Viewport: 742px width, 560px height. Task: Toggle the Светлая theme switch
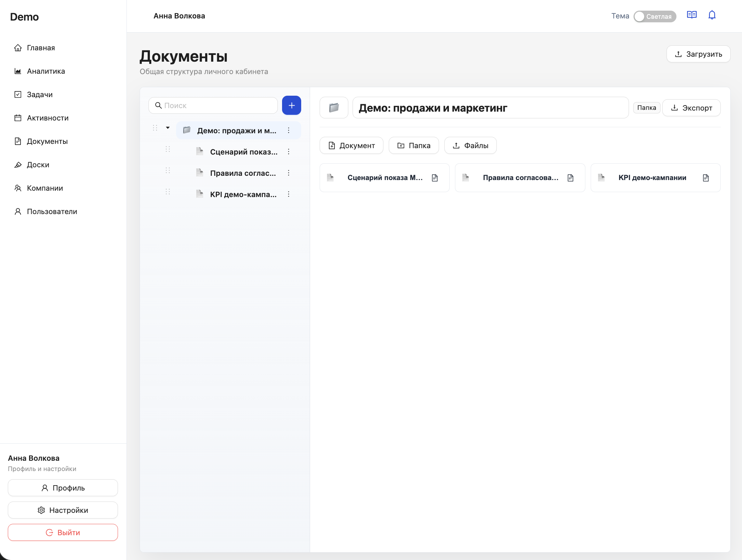click(655, 16)
